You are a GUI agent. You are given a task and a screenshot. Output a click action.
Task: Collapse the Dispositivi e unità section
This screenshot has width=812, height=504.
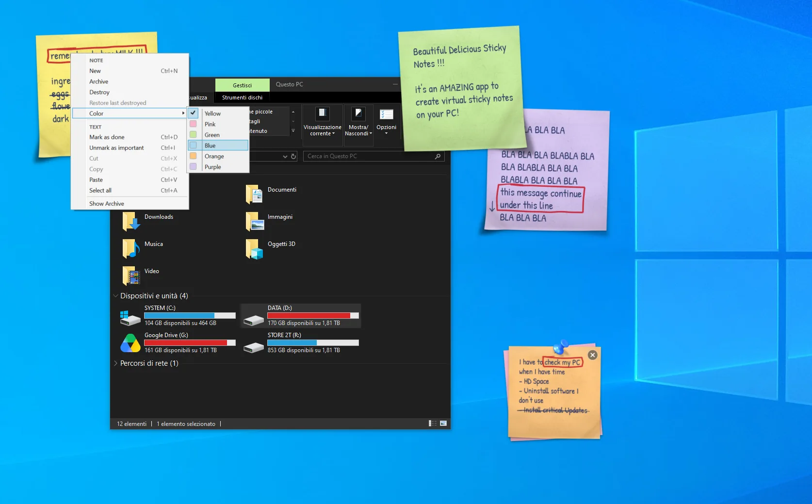click(x=115, y=296)
